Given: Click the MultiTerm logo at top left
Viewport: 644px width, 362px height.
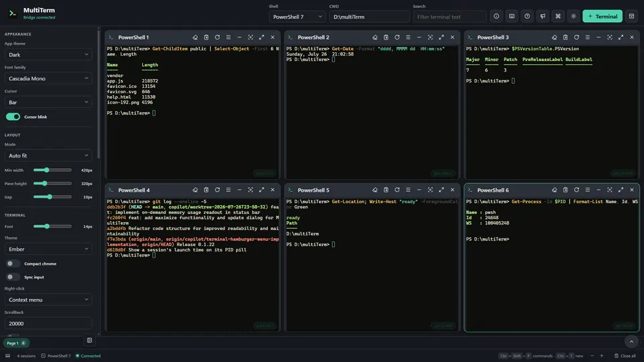Looking at the screenshot, I should pyautogui.click(x=13, y=13).
